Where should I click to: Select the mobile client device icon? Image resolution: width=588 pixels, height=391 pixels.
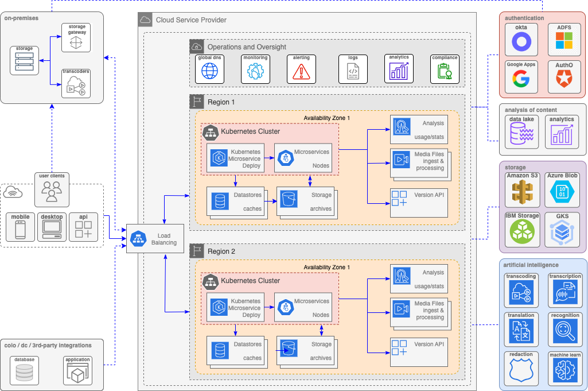(20, 230)
